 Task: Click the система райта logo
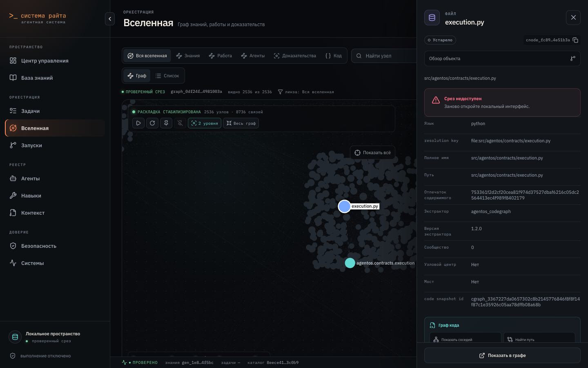[x=38, y=18]
